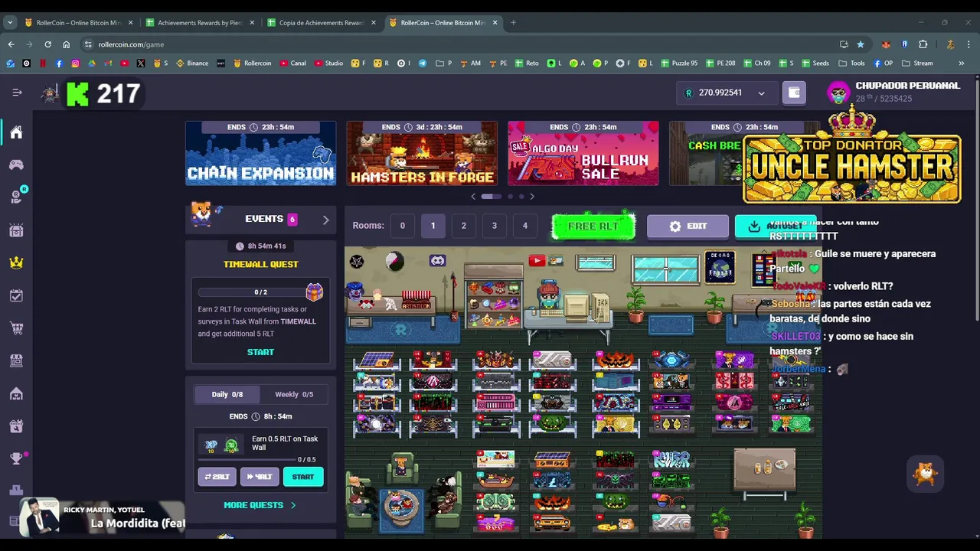The width and height of the screenshot is (980, 551).
Task: Open the hamster helper chat icon
Action: point(925,474)
